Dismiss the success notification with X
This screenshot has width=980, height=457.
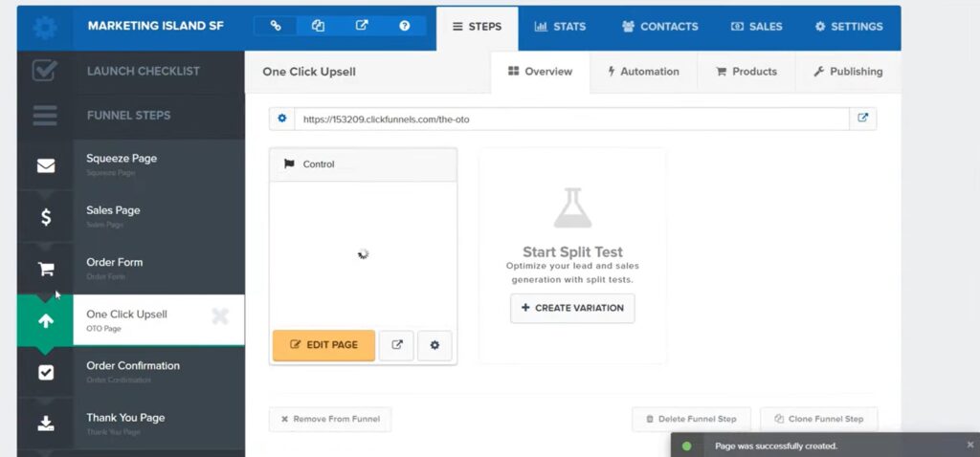coord(970,446)
